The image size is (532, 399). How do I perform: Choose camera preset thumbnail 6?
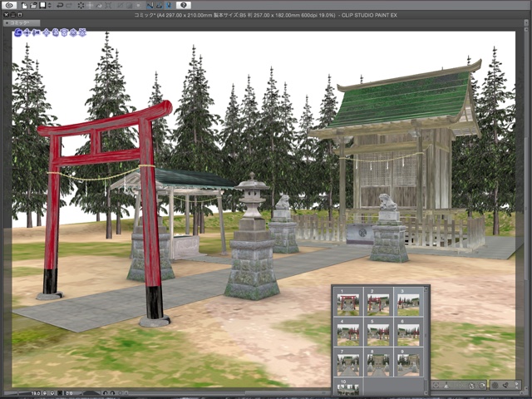408,334
